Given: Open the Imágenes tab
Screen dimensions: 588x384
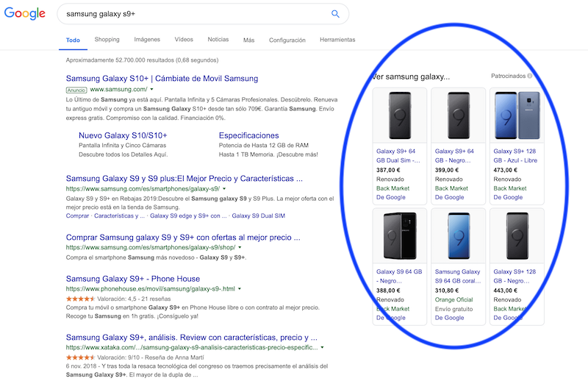Looking at the screenshot, I should pos(147,40).
